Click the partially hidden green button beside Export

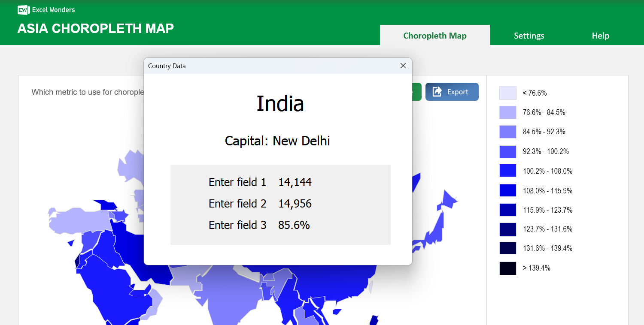point(417,91)
